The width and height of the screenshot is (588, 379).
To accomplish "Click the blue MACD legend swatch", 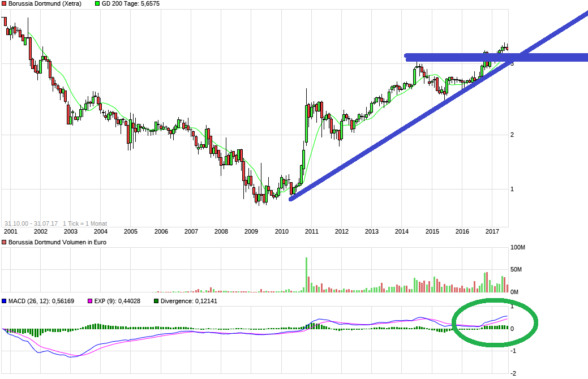I will pos(4,301).
